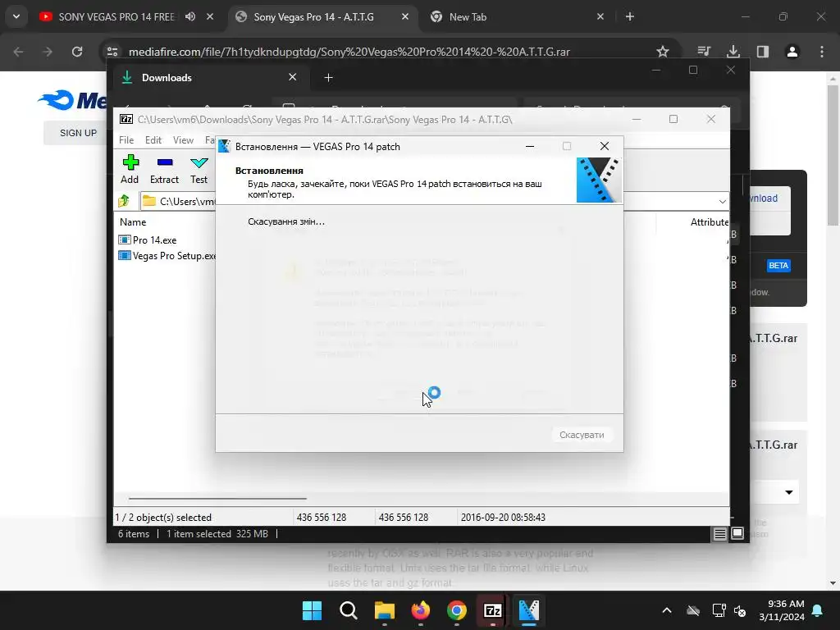Open the Chrome tab search dropdown
Image resolution: width=840 pixels, height=630 pixels.
tap(16, 16)
